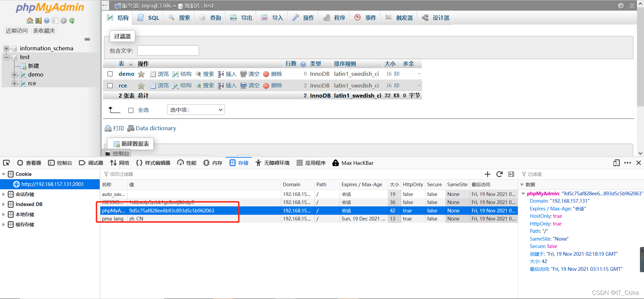Click 清空 to empty the demo table
This screenshot has height=299, width=644.
250,74
